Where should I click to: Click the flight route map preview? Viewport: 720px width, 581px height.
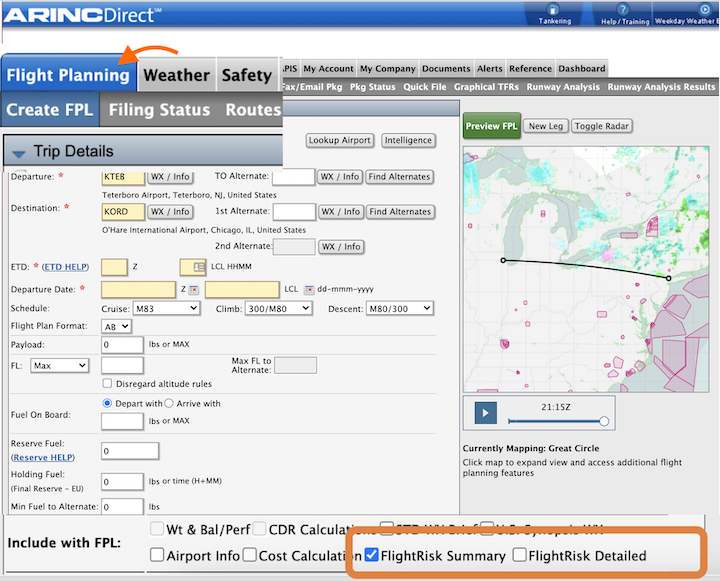click(x=586, y=269)
